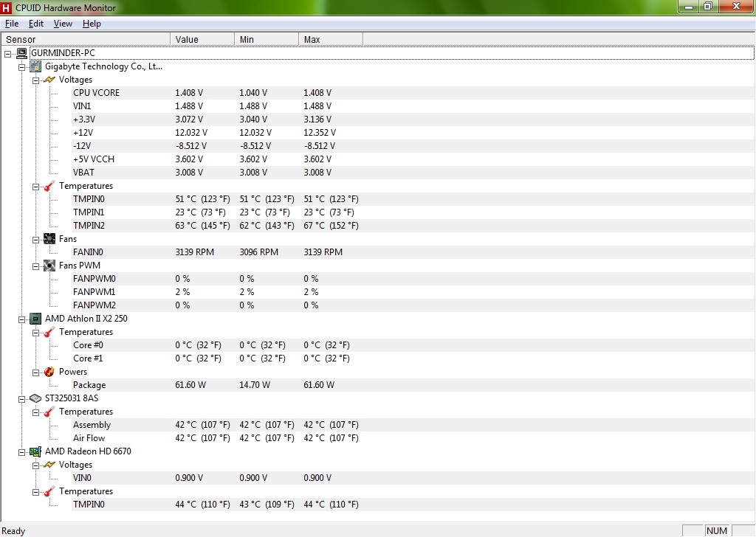Collapse the Gigabyte Voltages group
The width and height of the screenshot is (756, 537).
coord(35,80)
